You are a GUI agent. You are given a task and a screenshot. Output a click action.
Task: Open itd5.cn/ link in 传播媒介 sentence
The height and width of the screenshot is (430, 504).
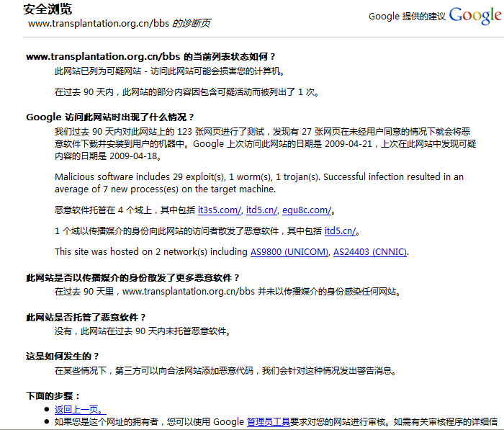click(x=340, y=231)
